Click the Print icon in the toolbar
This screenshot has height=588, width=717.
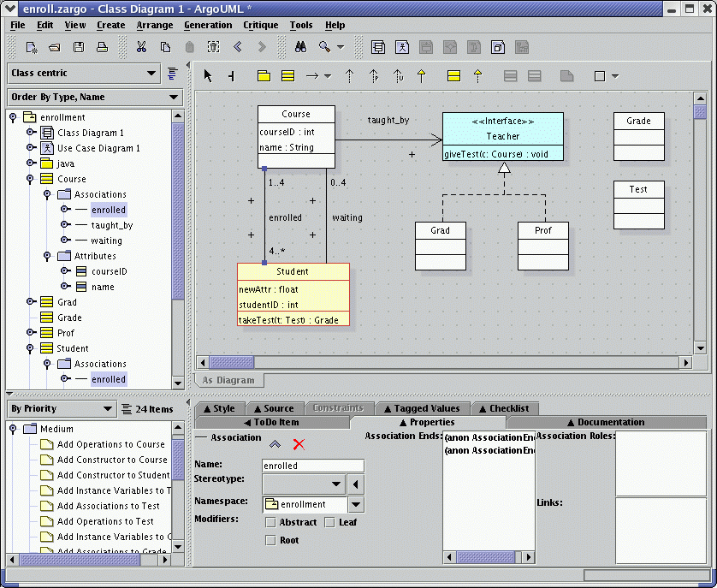click(102, 47)
